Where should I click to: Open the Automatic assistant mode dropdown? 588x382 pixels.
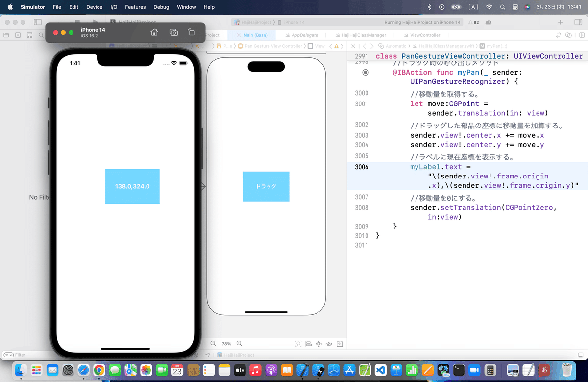(x=393, y=46)
